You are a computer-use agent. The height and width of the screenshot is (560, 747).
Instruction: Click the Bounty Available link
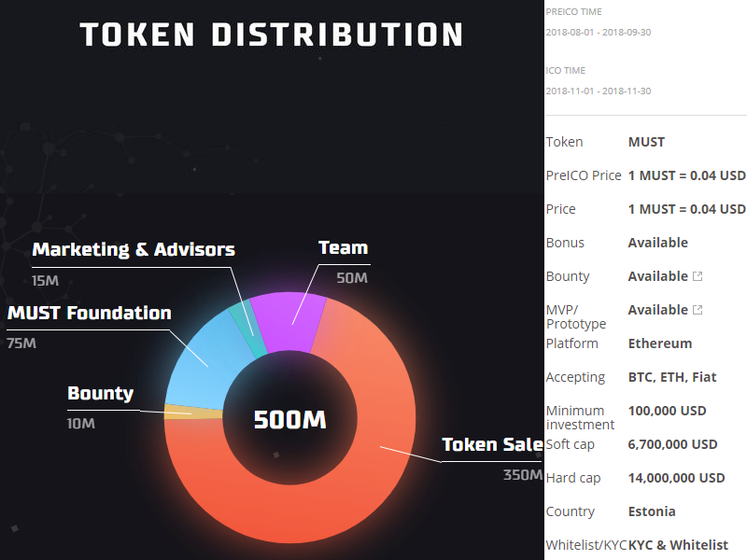coord(657,276)
